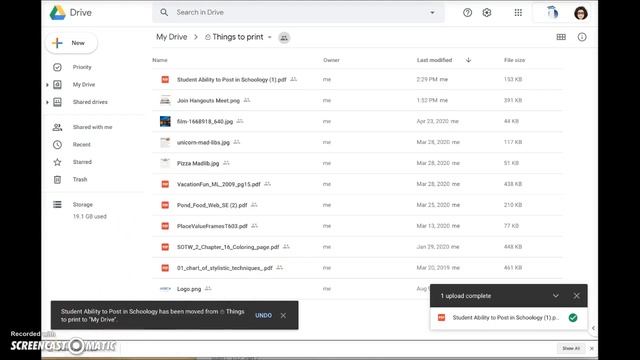Image resolution: width=640 pixels, height=360 pixels.
Task: Open the Google apps grid
Action: pyautogui.click(x=518, y=13)
